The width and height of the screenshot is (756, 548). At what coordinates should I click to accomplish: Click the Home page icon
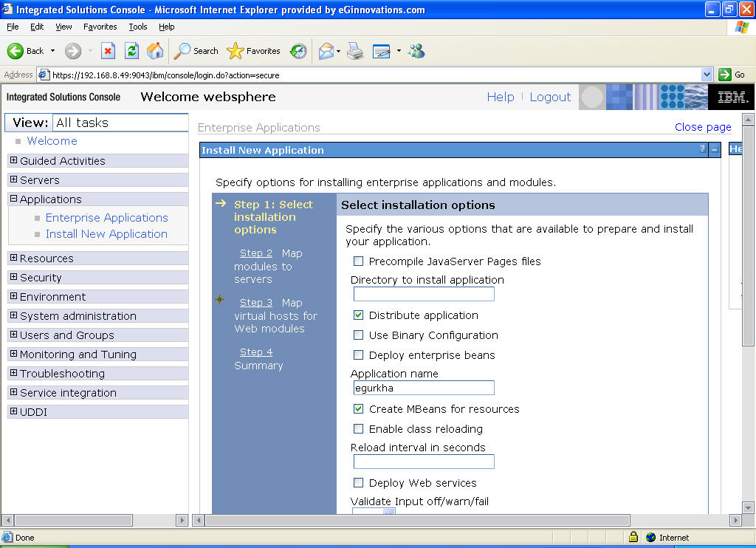pyautogui.click(x=155, y=51)
